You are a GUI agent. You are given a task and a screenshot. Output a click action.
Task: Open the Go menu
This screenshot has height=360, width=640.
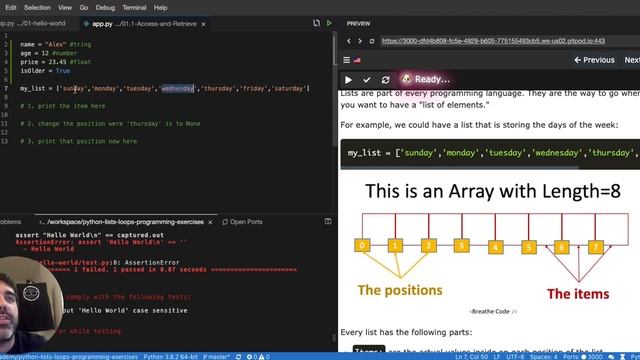(x=84, y=7)
